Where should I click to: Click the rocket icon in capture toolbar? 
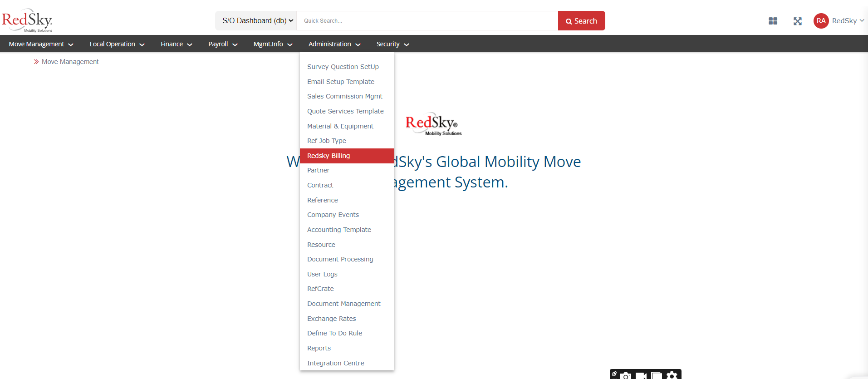pos(614,374)
